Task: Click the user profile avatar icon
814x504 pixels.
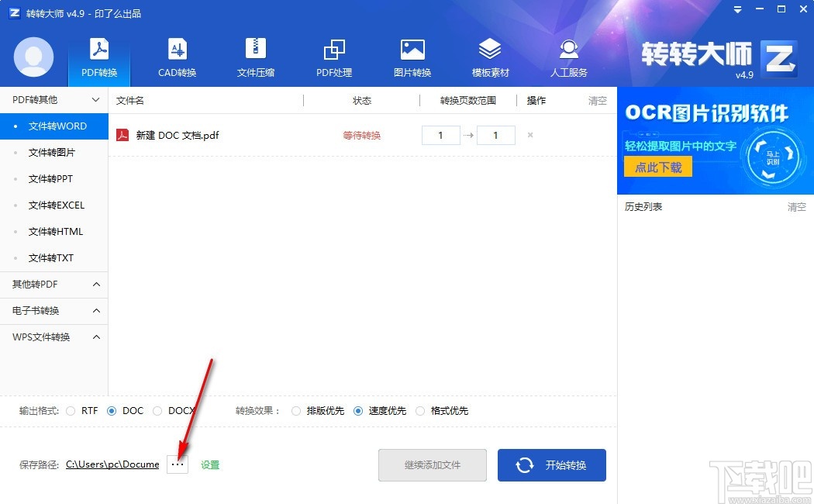Action: [33, 57]
